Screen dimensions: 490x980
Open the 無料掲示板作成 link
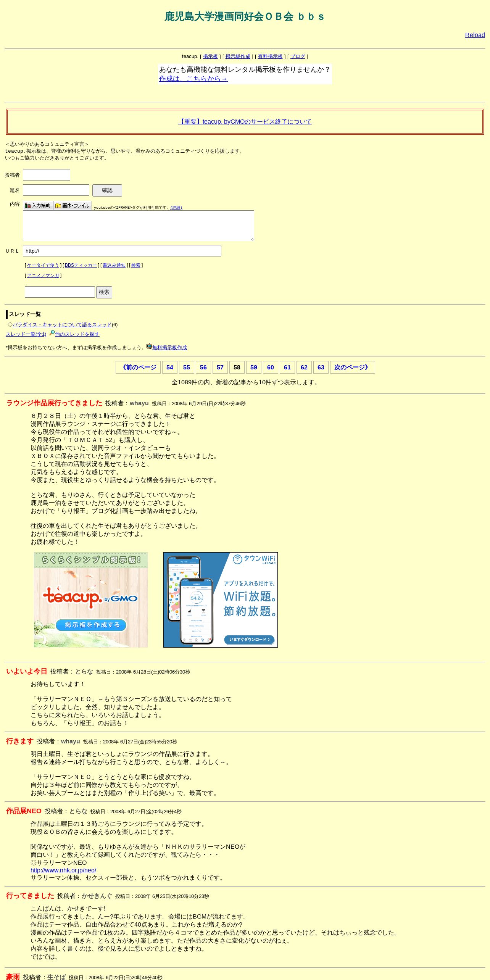170,348
